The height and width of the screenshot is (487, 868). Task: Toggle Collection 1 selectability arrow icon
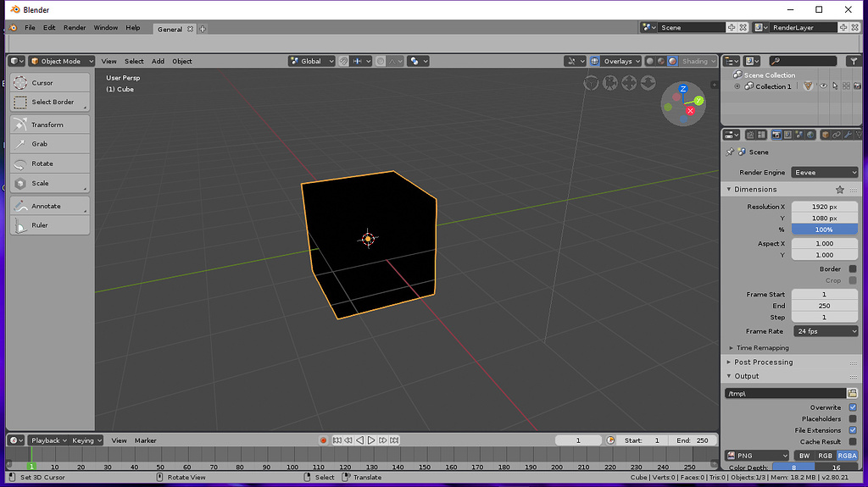[835, 86]
